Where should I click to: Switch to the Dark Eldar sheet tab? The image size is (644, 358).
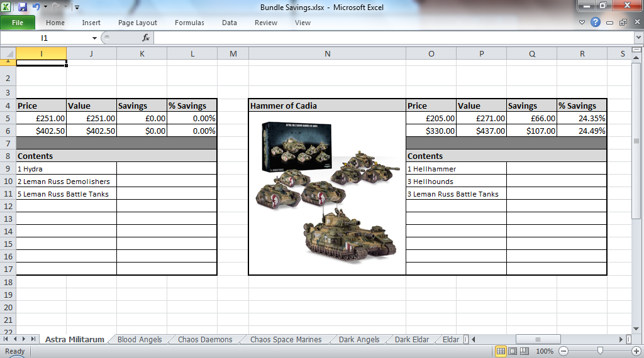pyautogui.click(x=412, y=340)
